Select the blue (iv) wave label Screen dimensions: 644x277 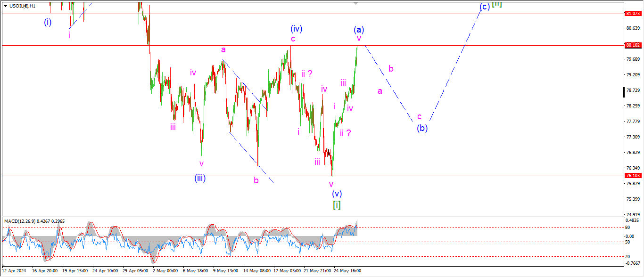[x=296, y=29]
